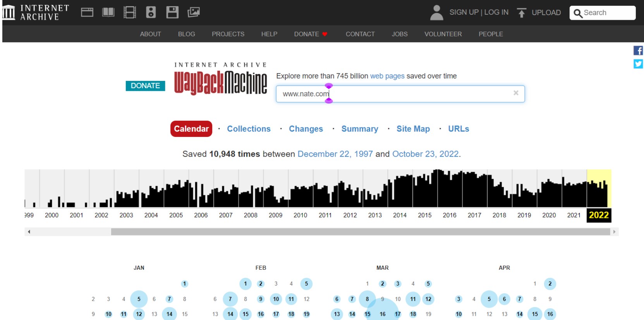This screenshot has width=644, height=320.
Task: Click the Wayback Machine logo
Action: pyautogui.click(x=221, y=79)
